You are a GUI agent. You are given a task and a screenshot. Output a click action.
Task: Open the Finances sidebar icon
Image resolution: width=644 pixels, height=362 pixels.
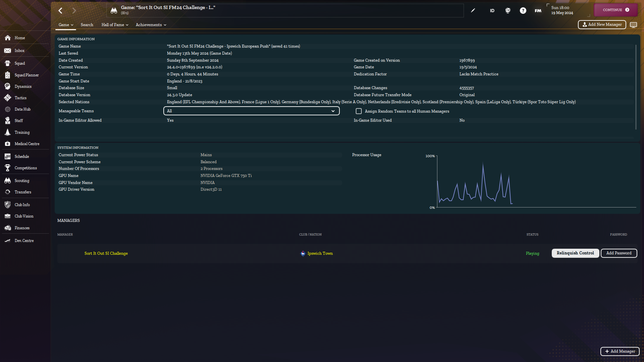[7, 228]
